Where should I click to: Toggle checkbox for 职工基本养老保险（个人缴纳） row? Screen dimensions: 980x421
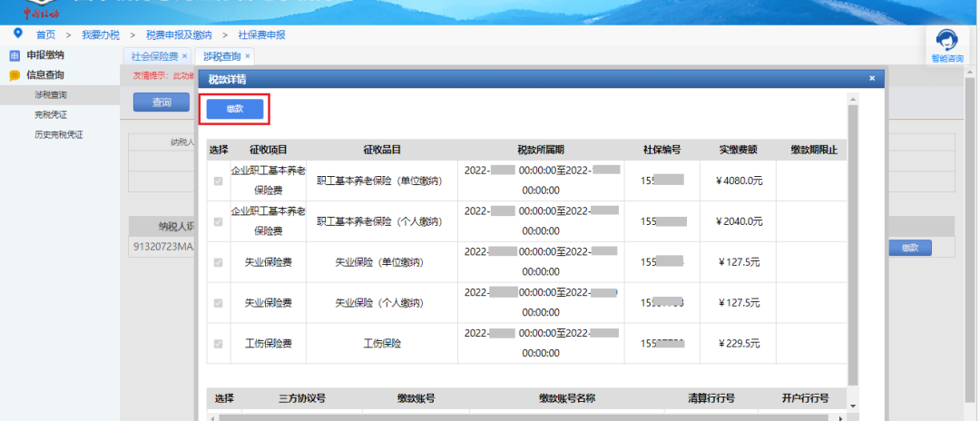218,221
